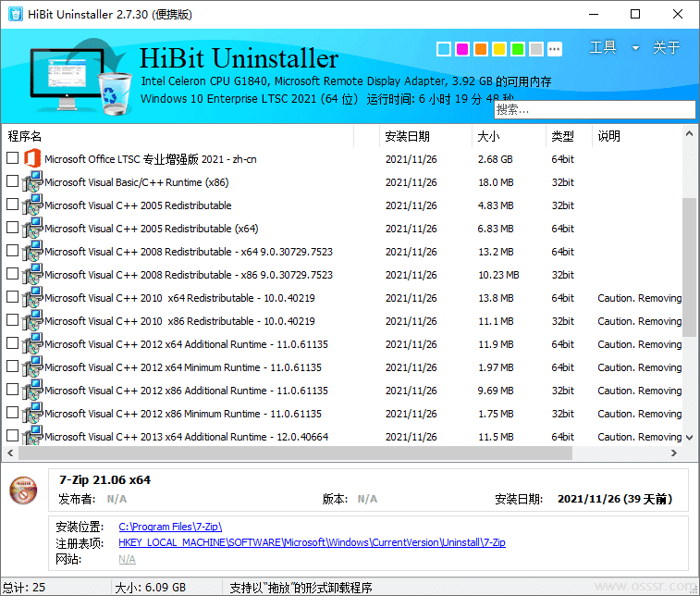This screenshot has width=700, height=596.
Task: Sort by 说明 column header
Action: point(637,136)
